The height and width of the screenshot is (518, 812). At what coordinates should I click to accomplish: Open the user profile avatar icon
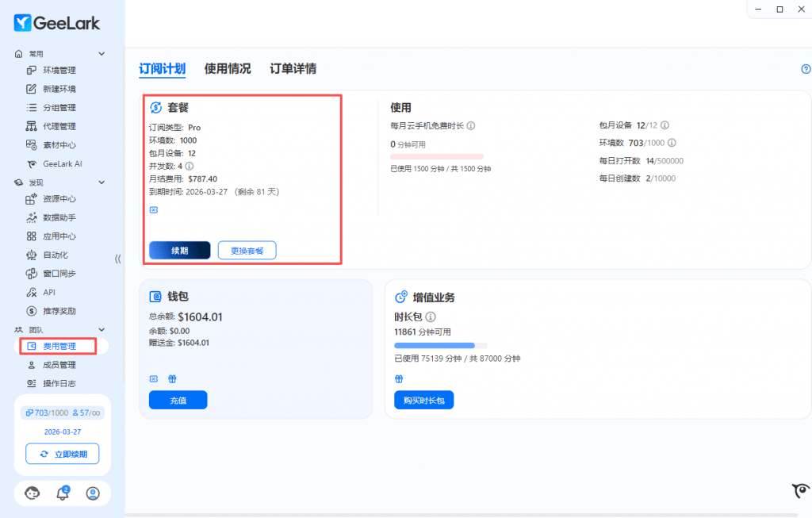tap(93, 493)
